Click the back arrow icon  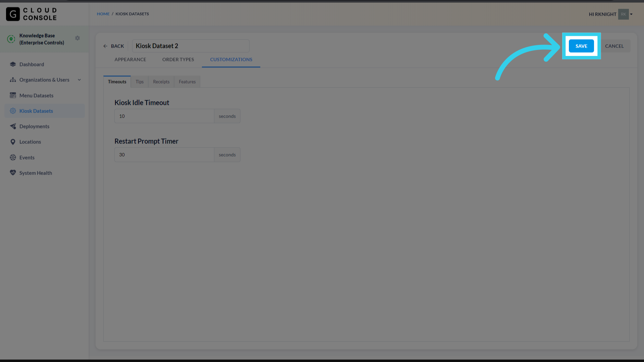(x=105, y=46)
